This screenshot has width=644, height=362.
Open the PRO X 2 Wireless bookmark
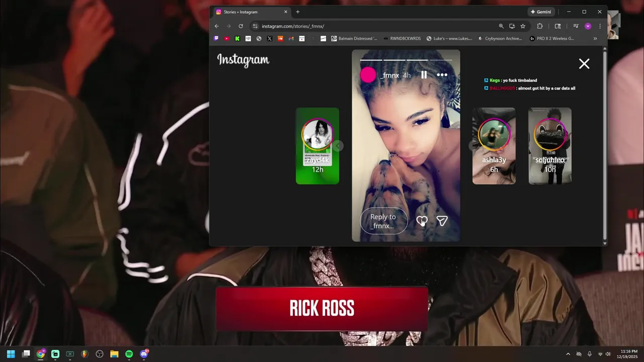point(552,38)
